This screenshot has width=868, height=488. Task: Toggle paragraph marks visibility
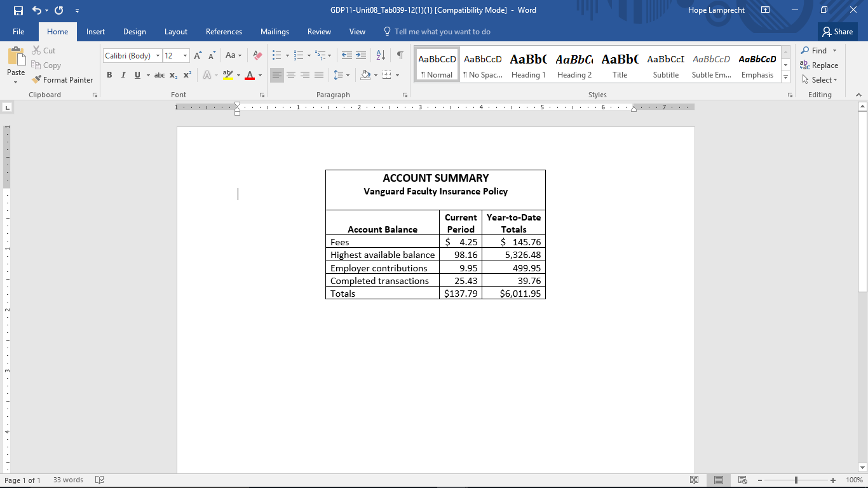coord(399,55)
